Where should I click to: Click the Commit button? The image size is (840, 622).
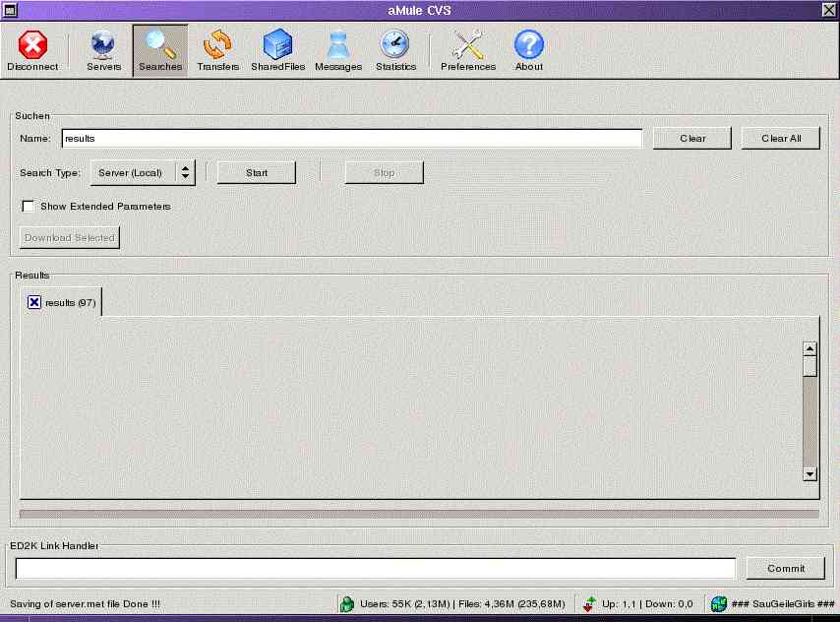(x=786, y=568)
